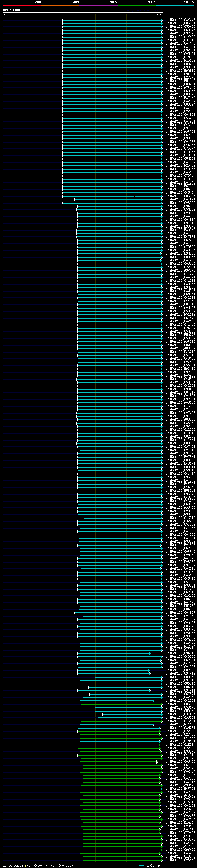
Task: Open hit UniRef100_Q8GT61
Action: click(180, 23)
